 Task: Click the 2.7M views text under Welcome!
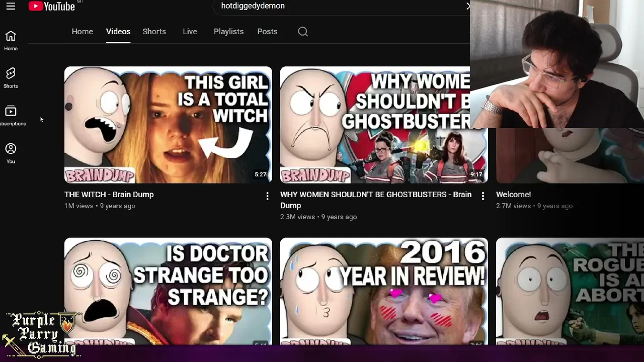513,206
